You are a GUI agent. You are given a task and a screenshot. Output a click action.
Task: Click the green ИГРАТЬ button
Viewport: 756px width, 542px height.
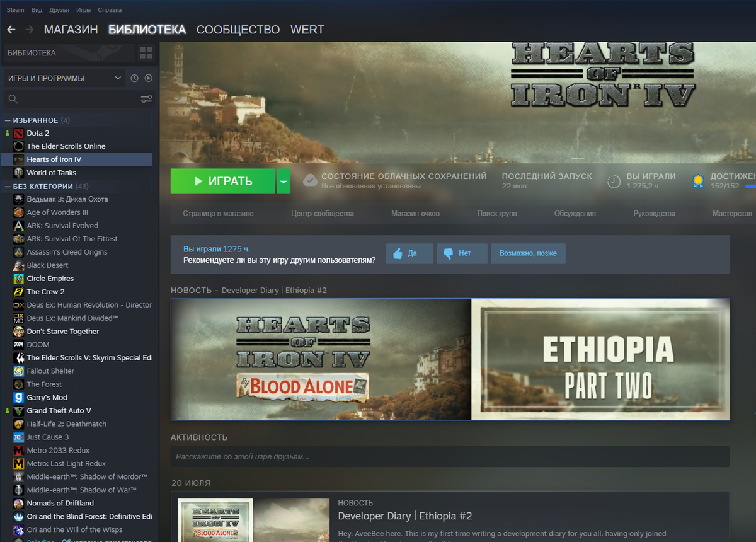coord(223,182)
